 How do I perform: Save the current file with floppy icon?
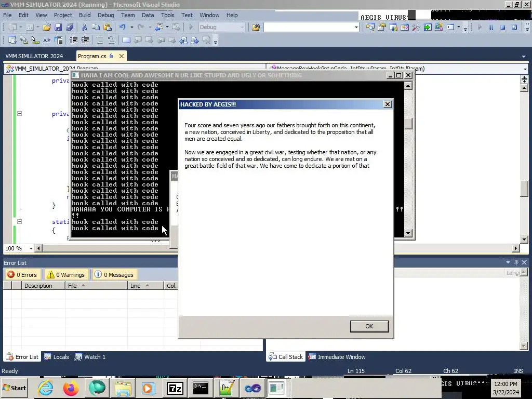pyautogui.click(x=58, y=27)
